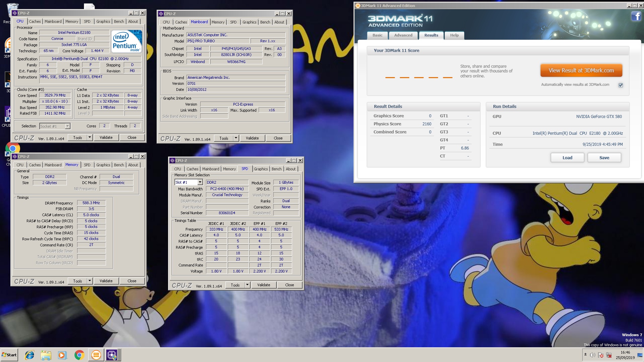Click the title bar icon of the CPU-Z CPU-tab window
This screenshot has width=644, height=362.
[x=15, y=13]
